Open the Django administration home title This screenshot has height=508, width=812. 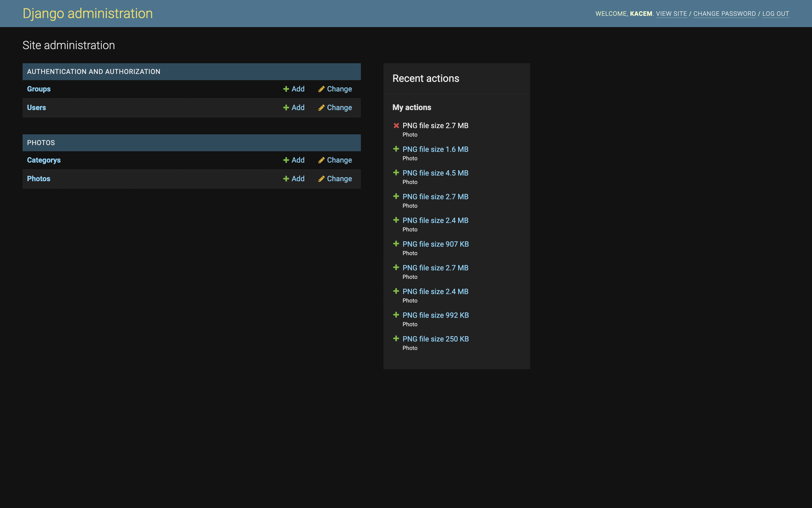click(88, 14)
